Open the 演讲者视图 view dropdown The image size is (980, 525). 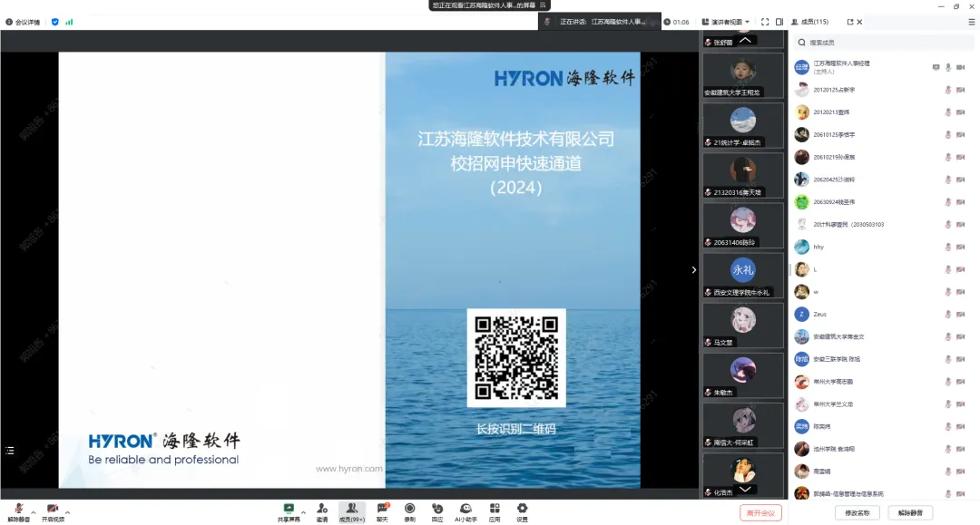726,22
